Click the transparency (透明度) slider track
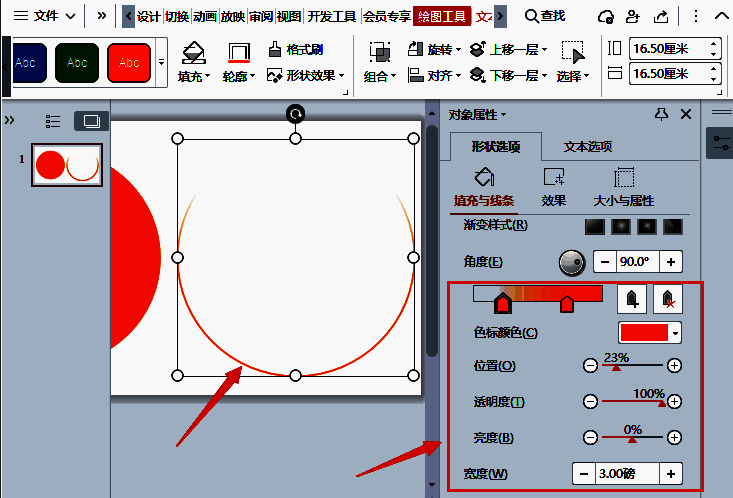 pyautogui.click(x=632, y=401)
